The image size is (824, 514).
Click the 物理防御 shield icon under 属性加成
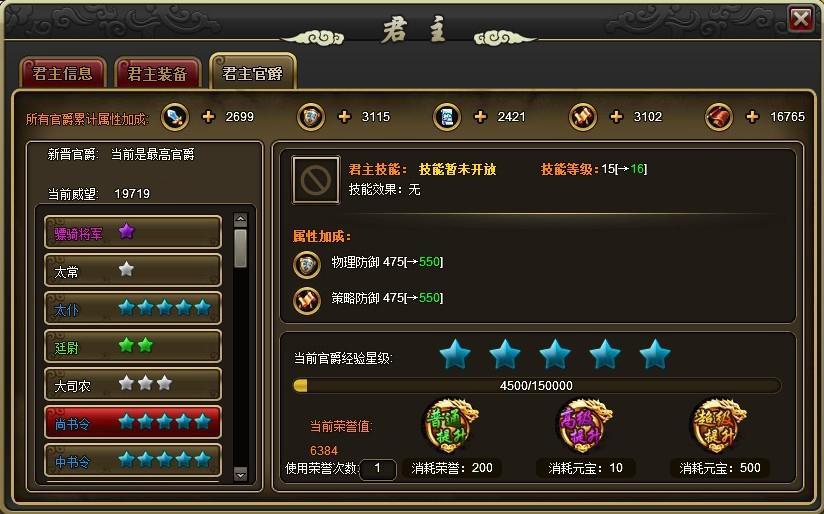coord(307,264)
